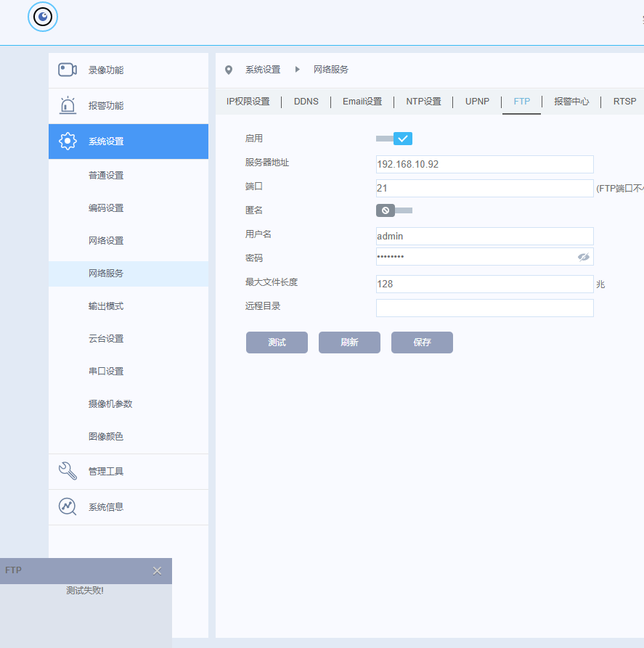Click the camera eye logo icon
This screenshot has height=648, width=644.
point(43,17)
